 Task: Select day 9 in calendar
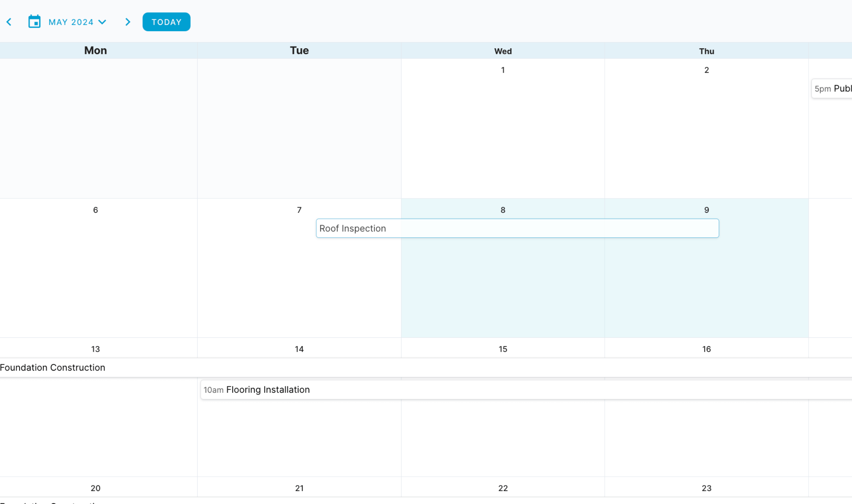click(x=707, y=210)
